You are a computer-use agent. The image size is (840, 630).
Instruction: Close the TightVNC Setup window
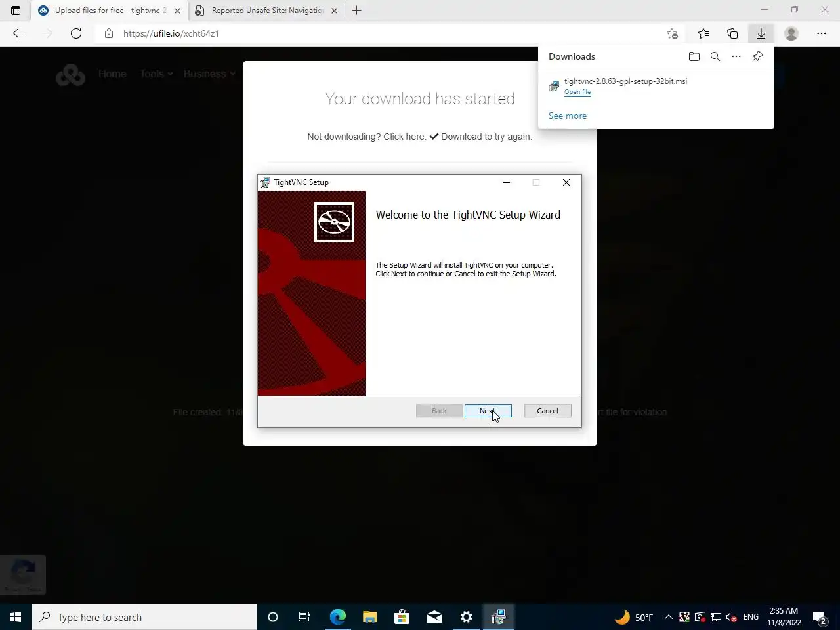566,182
